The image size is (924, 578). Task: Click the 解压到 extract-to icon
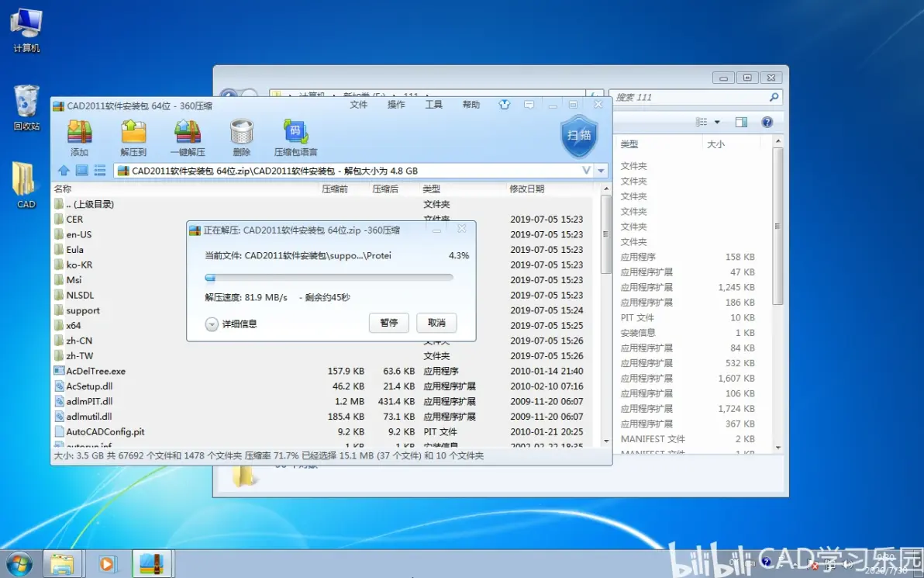click(x=133, y=132)
